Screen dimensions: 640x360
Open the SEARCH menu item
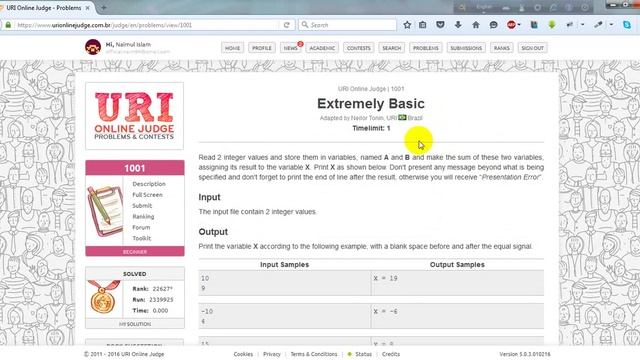pos(391,48)
